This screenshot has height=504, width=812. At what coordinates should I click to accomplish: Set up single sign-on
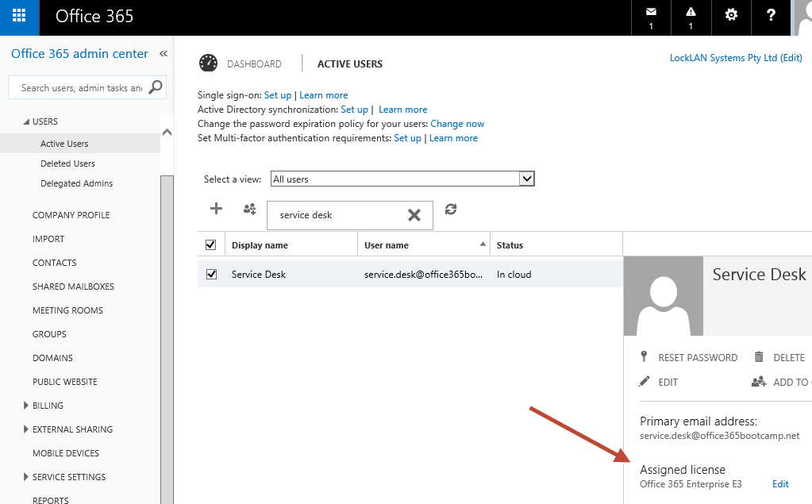point(277,94)
